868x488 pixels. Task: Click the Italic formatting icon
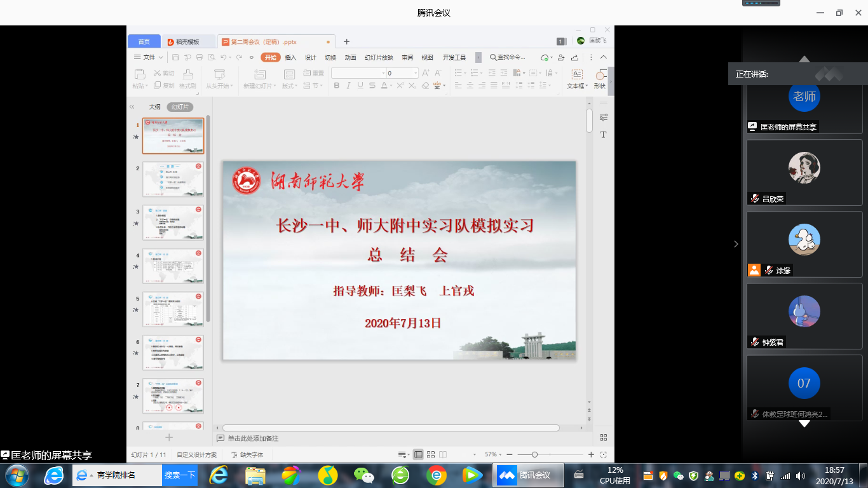348,86
